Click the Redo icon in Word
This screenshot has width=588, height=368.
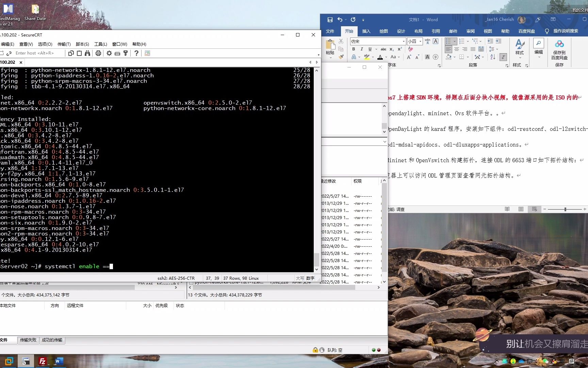353,20
